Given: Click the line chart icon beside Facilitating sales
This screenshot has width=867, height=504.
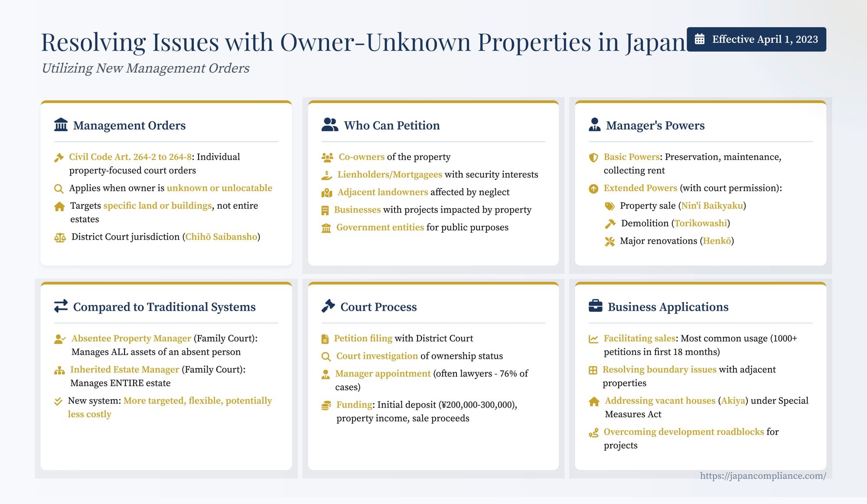Looking at the screenshot, I should (x=593, y=339).
